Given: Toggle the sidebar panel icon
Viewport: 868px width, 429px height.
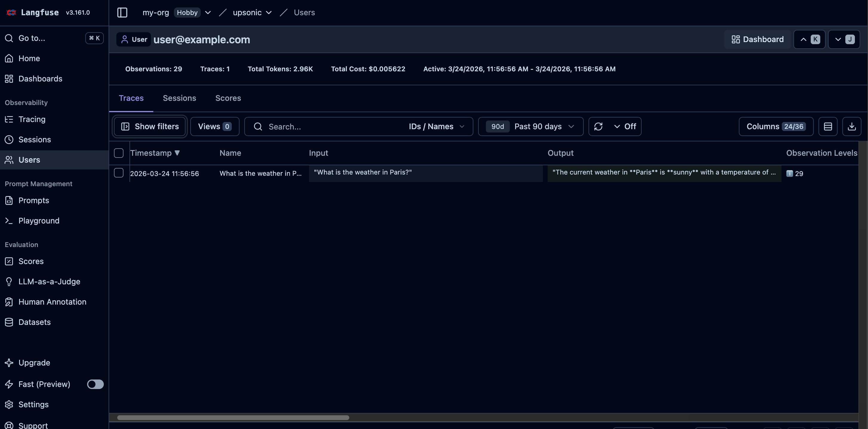Looking at the screenshot, I should pyautogui.click(x=122, y=13).
